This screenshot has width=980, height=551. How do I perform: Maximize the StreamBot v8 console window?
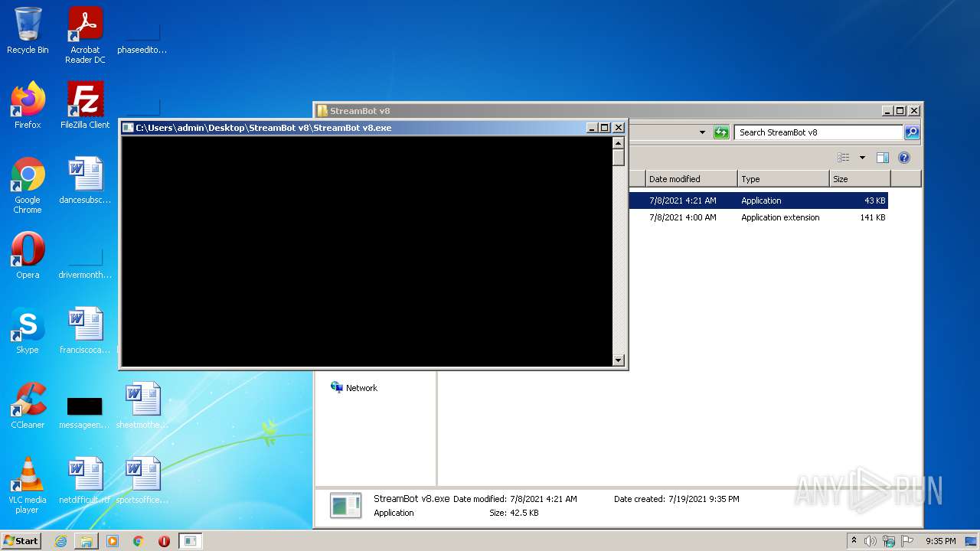click(605, 128)
